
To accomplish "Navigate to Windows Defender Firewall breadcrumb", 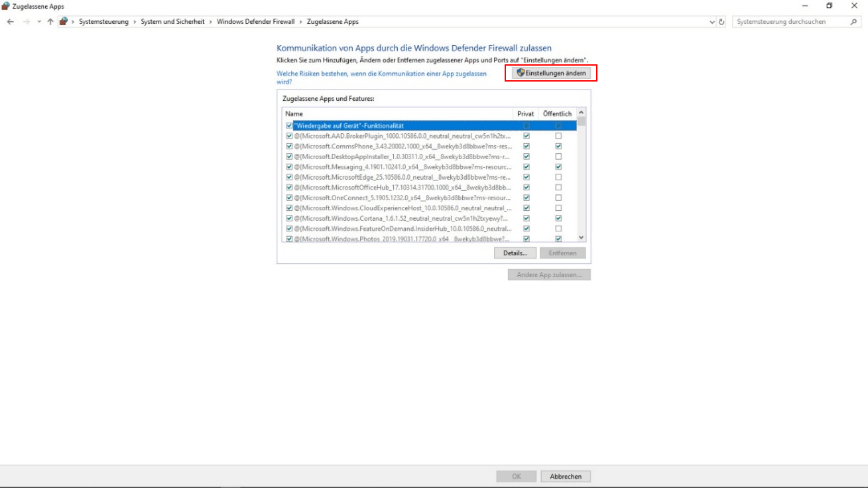I will click(256, 22).
